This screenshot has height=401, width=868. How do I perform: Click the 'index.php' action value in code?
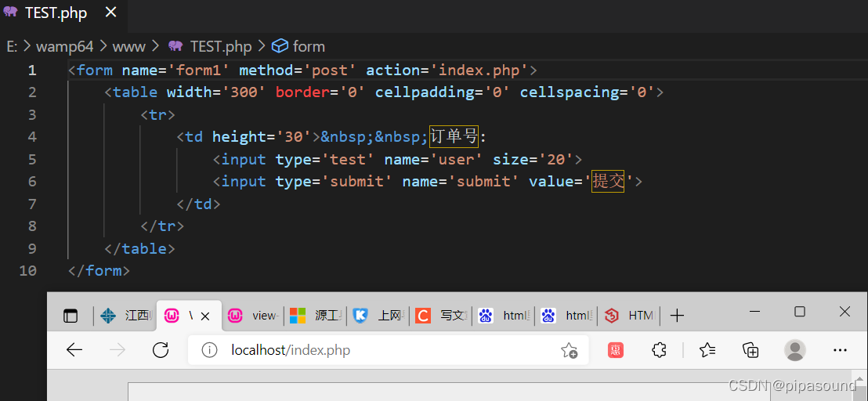pyautogui.click(x=479, y=70)
